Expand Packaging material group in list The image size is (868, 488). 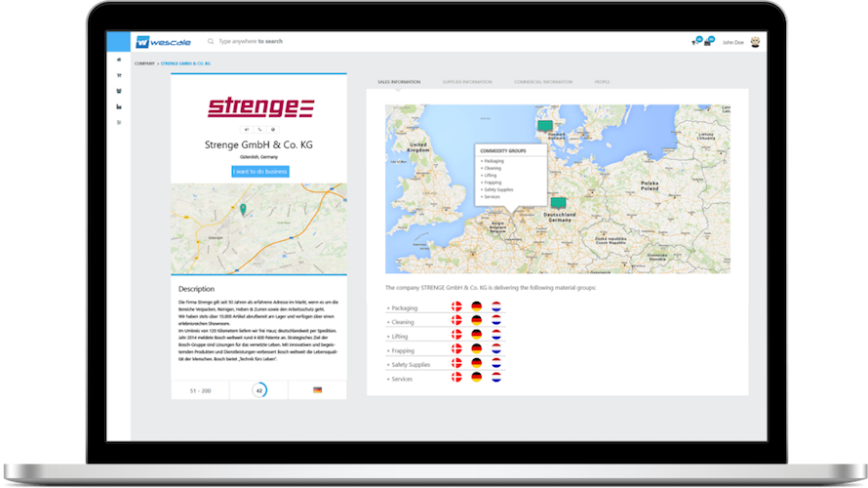tap(402, 308)
